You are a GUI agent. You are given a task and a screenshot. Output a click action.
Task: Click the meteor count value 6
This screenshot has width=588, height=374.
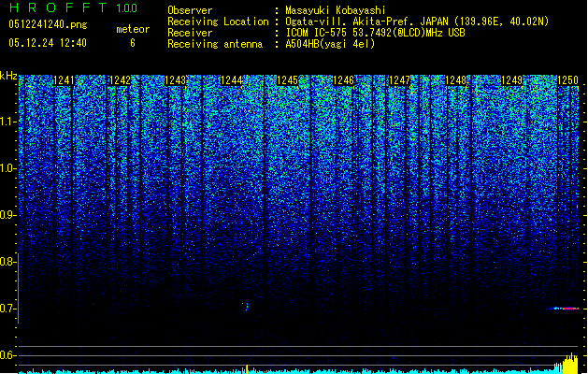coord(133,43)
